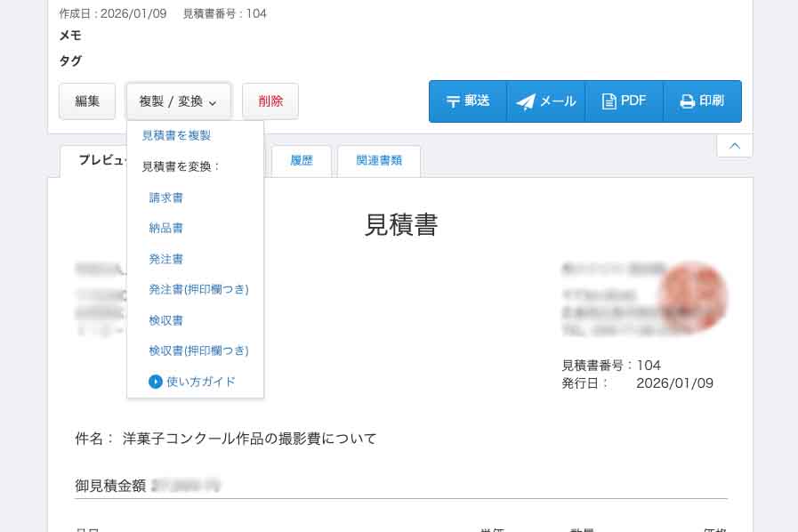Collapse the preview panel with the up chevron
Viewport: 798px width, 532px height.
pyautogui.click(x=734, y=145)
